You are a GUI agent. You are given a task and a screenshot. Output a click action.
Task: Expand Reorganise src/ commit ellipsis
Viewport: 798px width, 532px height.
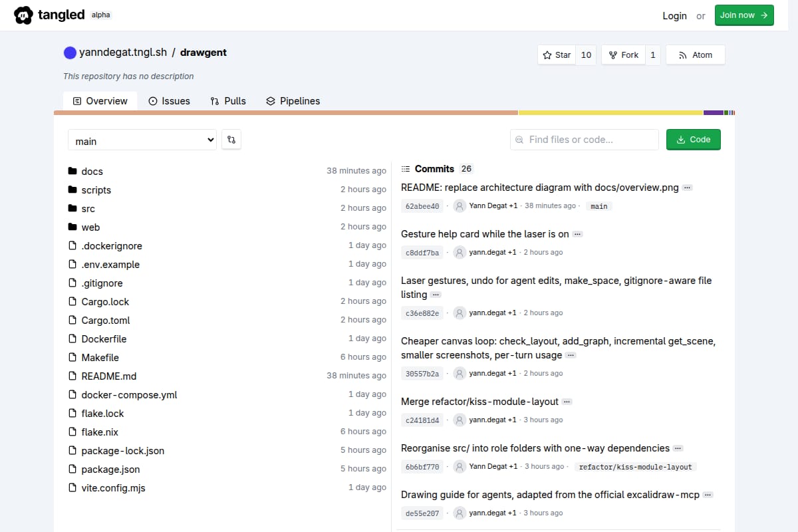tap(678, 449)
